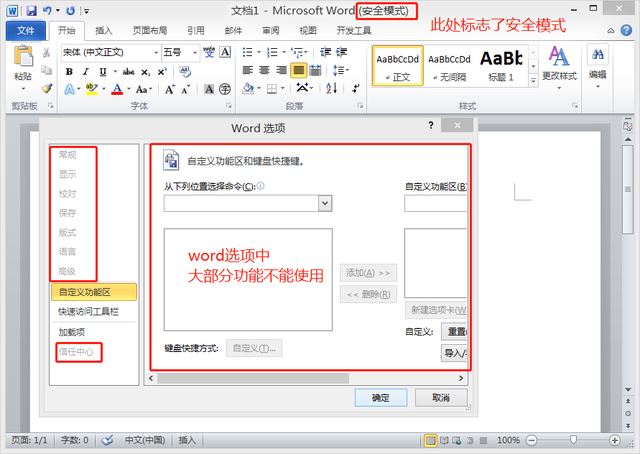
Task: Click the 确定 OK button
Action: pyautogui.click(x=381, y=398)
